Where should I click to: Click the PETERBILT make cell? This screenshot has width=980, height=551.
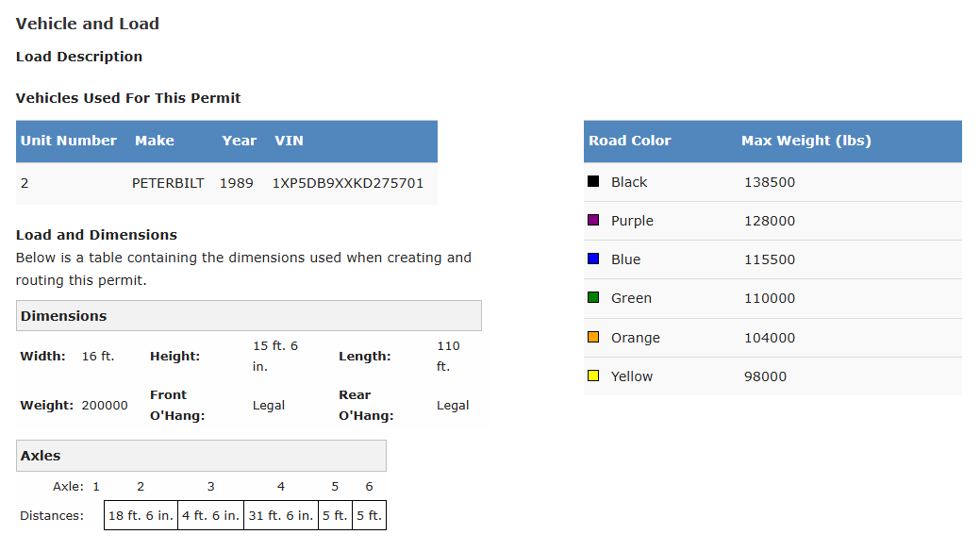tap(168, 183)
